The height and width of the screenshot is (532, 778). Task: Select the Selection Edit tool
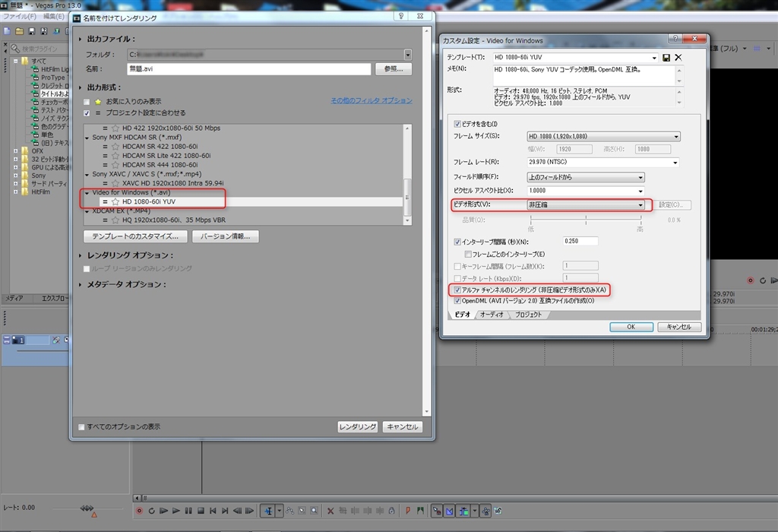(302, 511)
